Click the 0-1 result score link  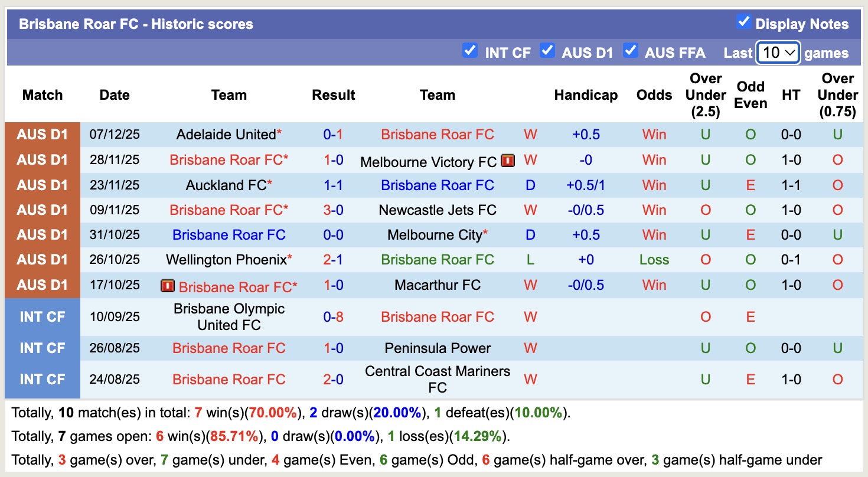(x=334, y=135)
